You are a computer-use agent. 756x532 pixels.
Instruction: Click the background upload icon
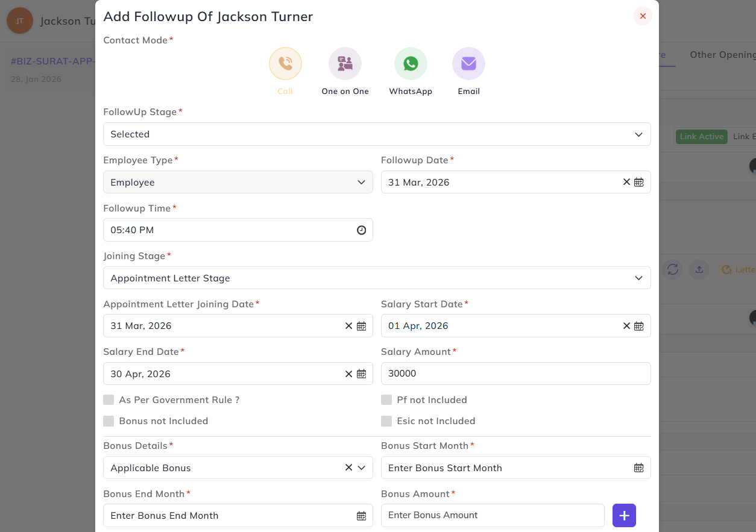coord(699,269)
